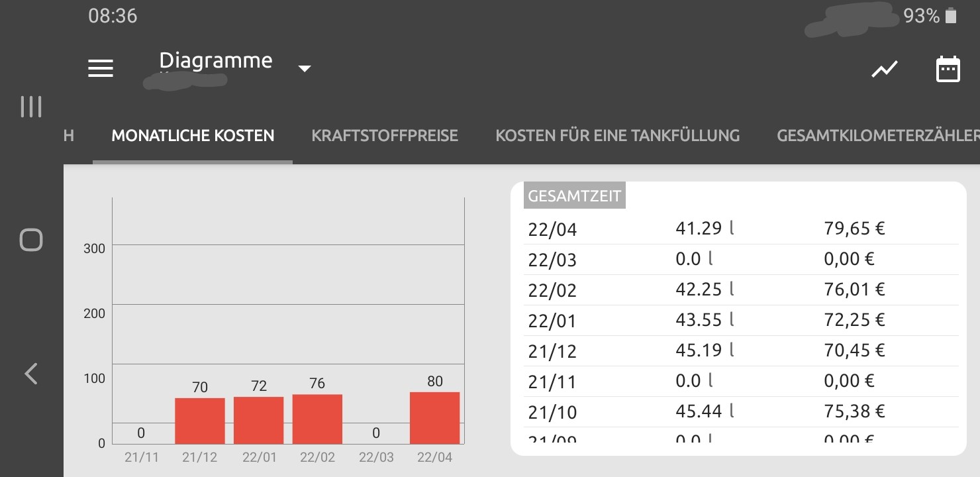Viewport: 980px width, 477px height.
Task: Tap Android back arrow button
Action: (31, 374)
